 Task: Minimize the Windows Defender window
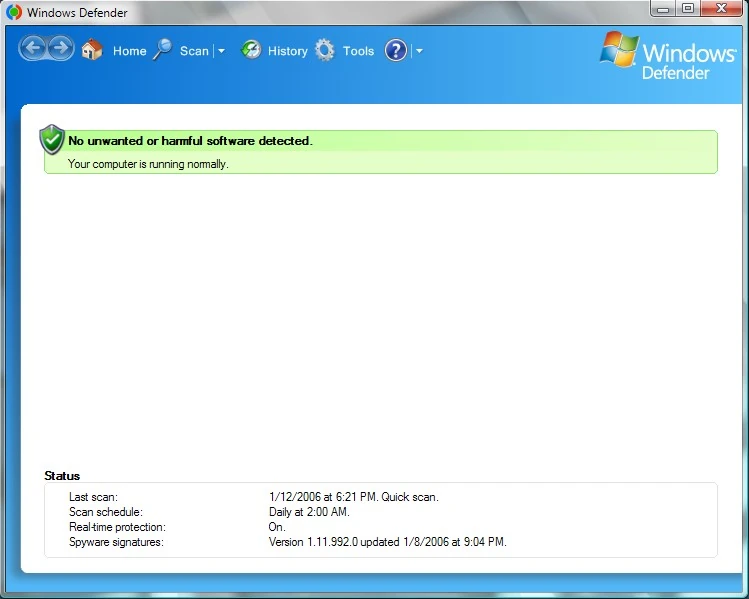[x=663, y=8]
